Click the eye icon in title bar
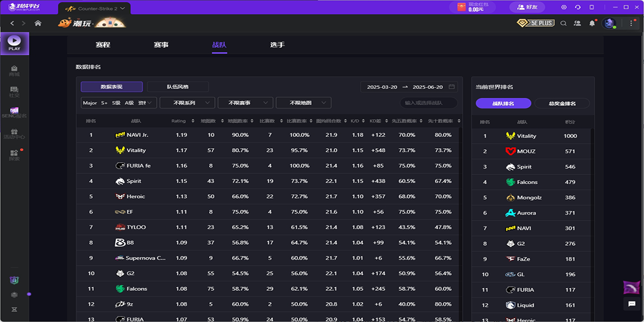 pos(564,8)
